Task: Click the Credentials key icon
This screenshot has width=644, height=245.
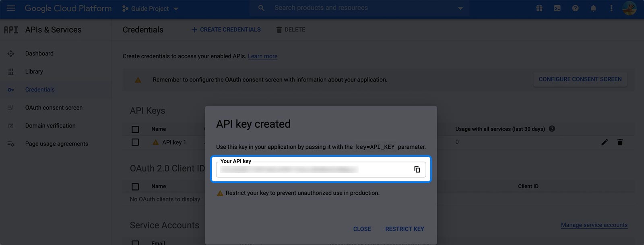Action: click(x=11, y=90)
